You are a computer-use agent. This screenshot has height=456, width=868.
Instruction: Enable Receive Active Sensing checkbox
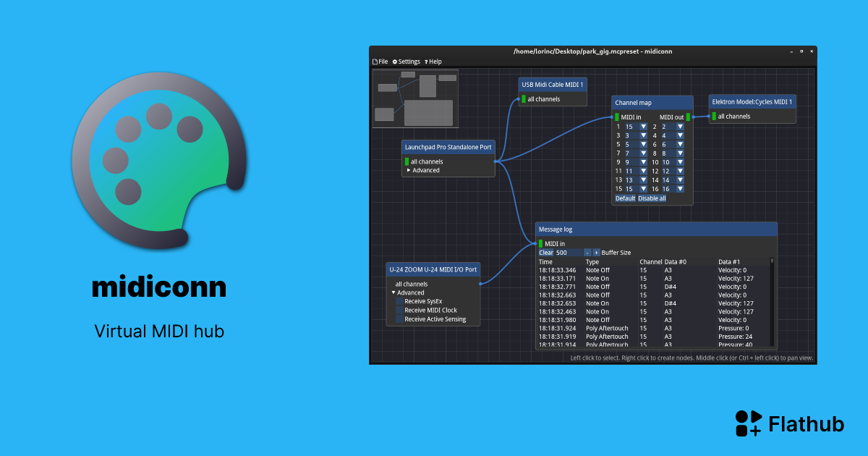click(400, 318)
